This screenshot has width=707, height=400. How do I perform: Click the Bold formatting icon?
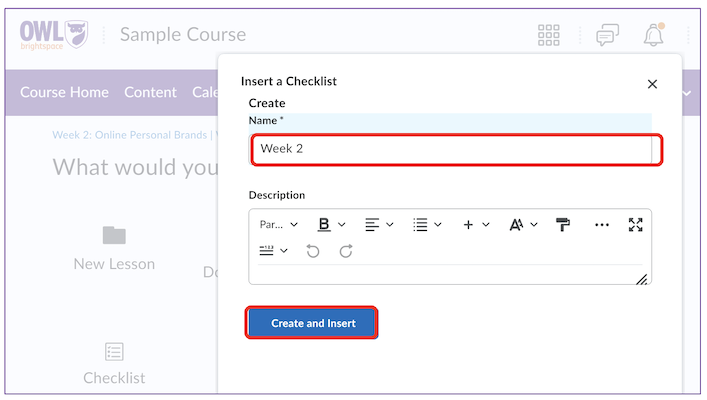pyautogui.click(x=323, y=225)
